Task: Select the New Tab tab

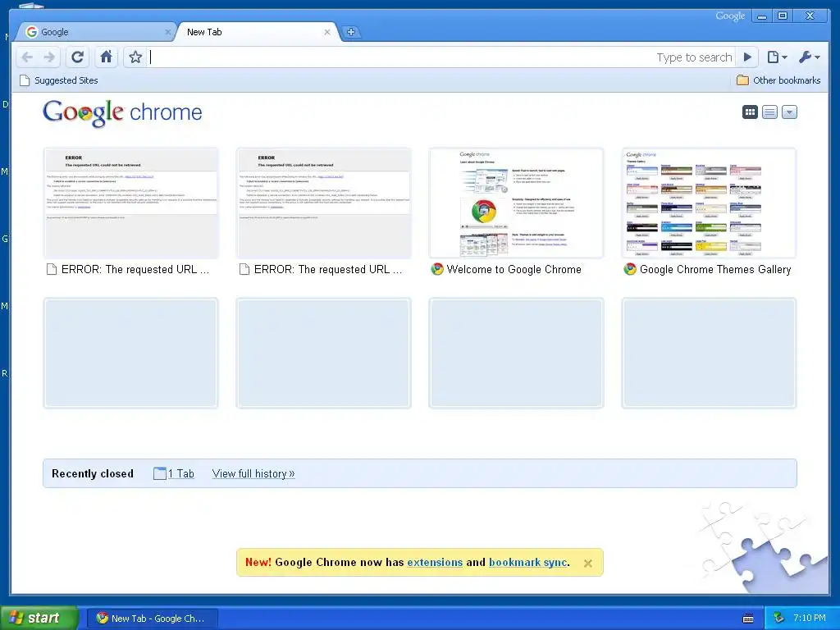Action: click(257, 32)
